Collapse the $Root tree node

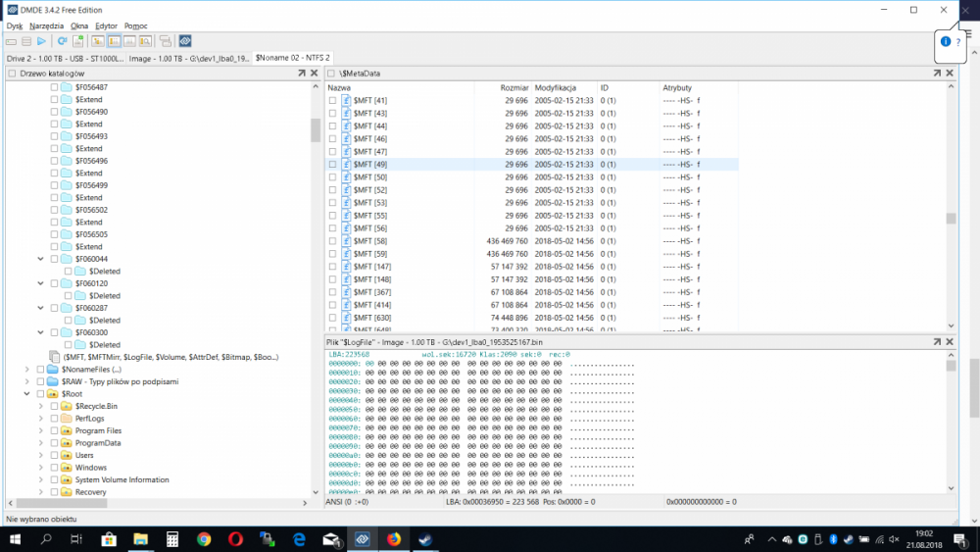coord(26,393)
